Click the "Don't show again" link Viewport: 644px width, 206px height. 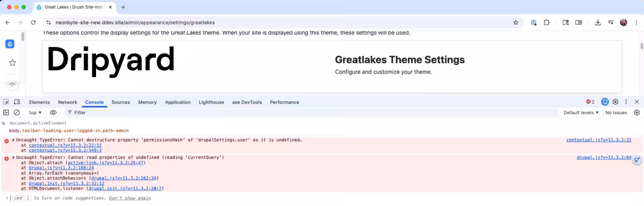point(129,198)
